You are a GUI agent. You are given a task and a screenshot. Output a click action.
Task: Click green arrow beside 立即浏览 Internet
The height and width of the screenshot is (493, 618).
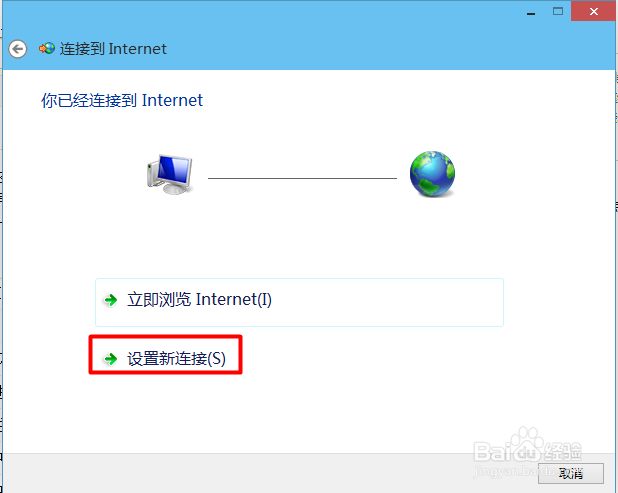(111, 300)
